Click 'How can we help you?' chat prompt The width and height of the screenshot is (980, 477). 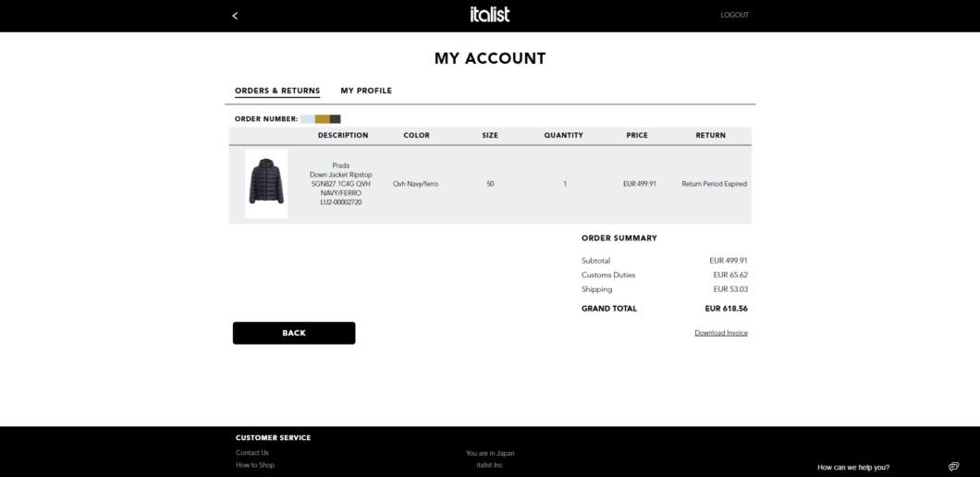pos(853,468)
